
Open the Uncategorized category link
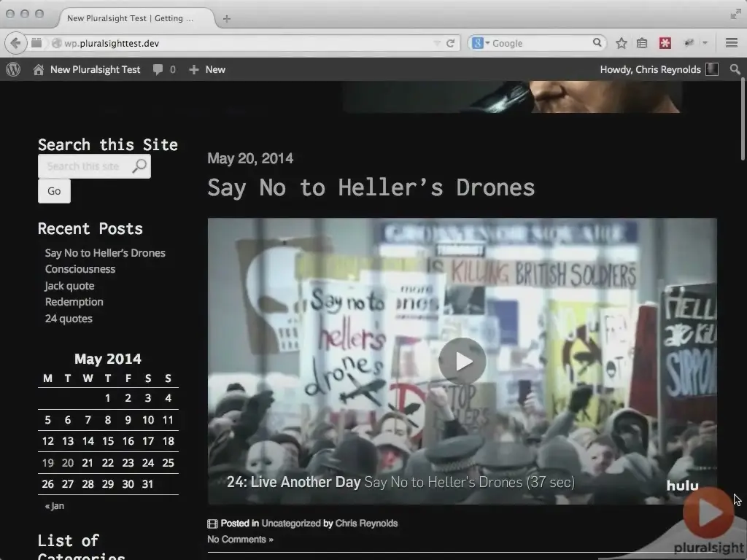click(291, 524)
